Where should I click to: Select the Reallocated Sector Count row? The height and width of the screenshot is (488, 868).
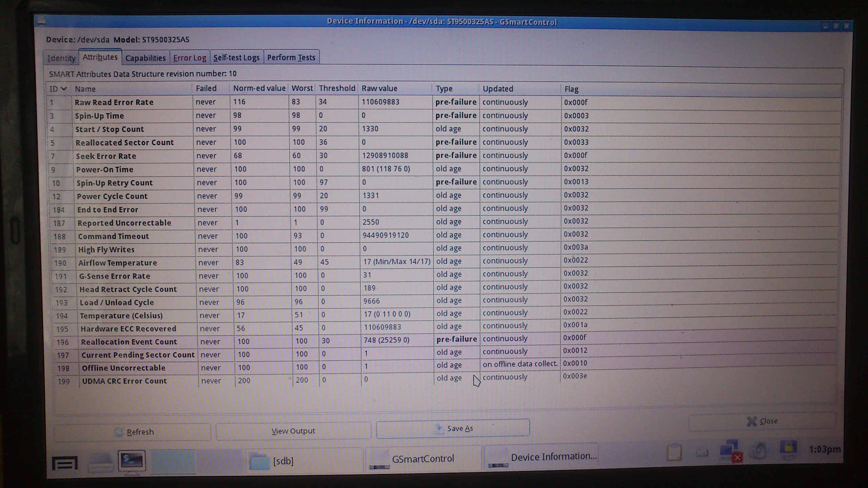124,142
